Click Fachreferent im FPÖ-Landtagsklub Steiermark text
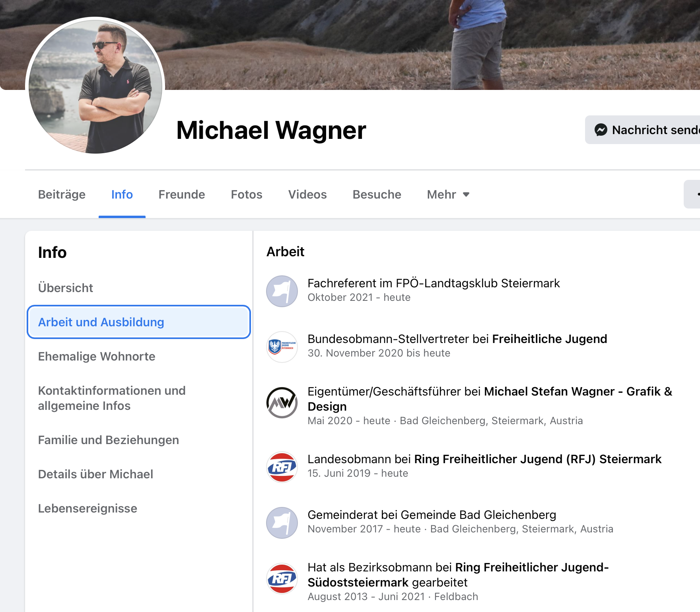700x612 pixels. tap(434, 283)
